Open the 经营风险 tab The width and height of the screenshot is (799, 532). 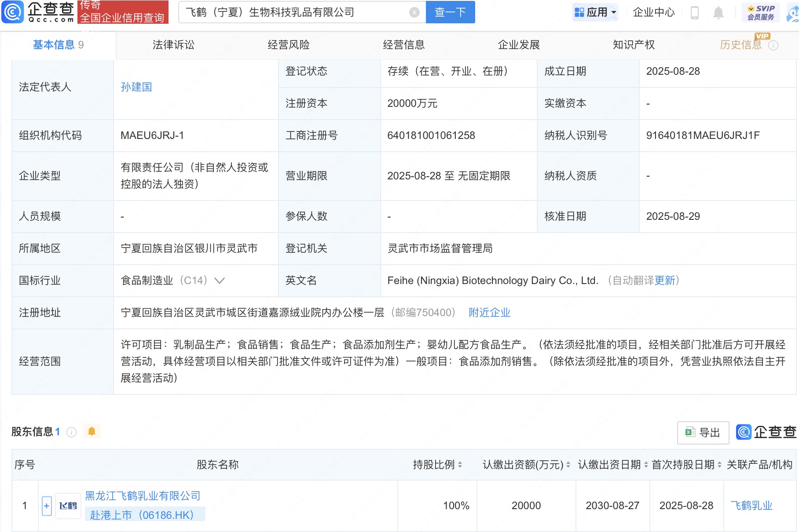tap(289, 45)
